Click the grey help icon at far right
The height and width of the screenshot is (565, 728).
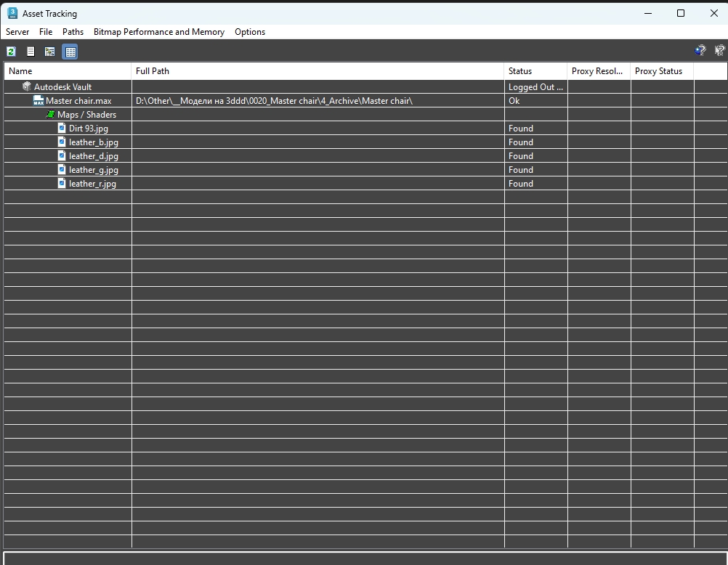point(719,50)
